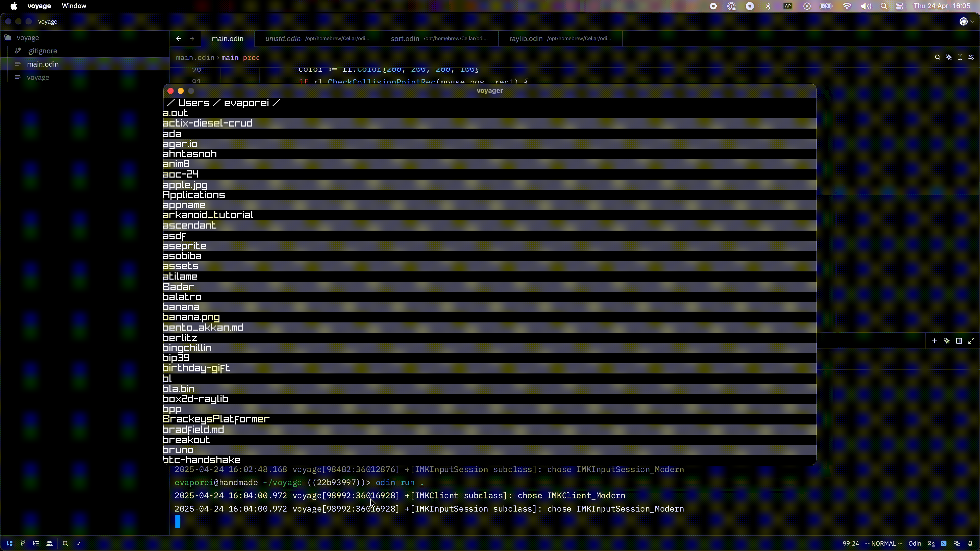Click 'main proc' breadcrumb symbol
Viewport: 980px width, 551px height.
(x=240, y=57)
